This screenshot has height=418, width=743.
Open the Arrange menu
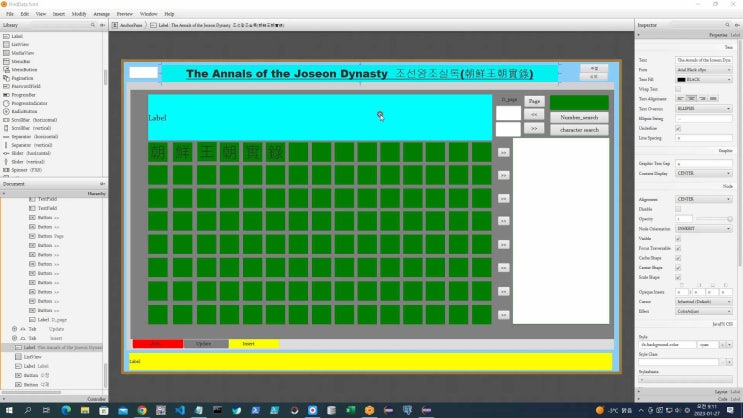(x=102, y=14)
